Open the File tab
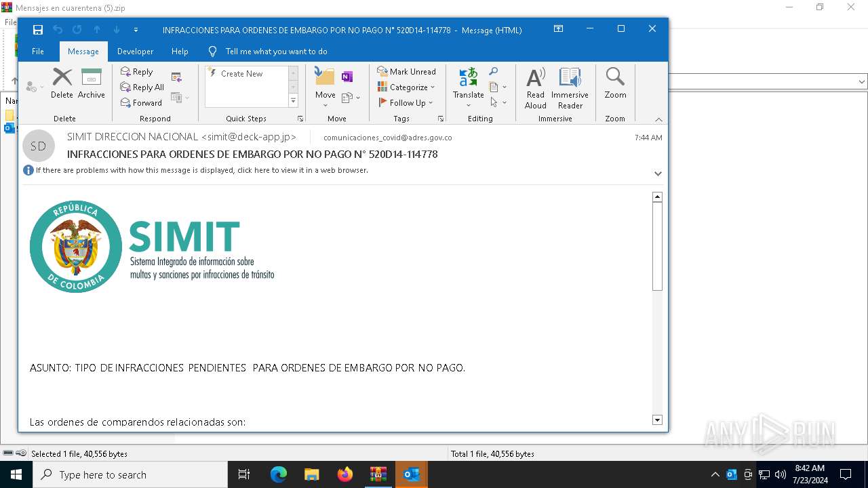Viewport: 868px width, 488px height. (38, 52)
